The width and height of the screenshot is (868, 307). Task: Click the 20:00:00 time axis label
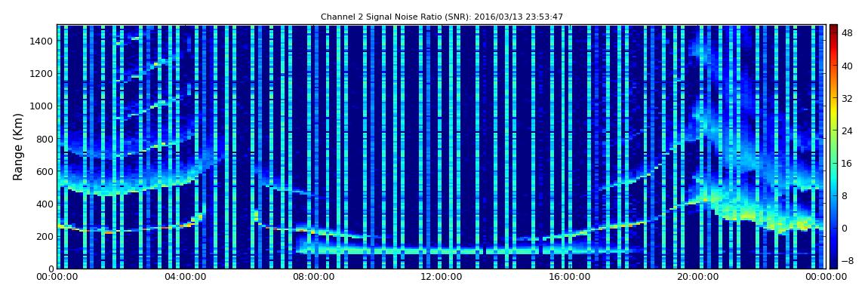tap(698, 277)
